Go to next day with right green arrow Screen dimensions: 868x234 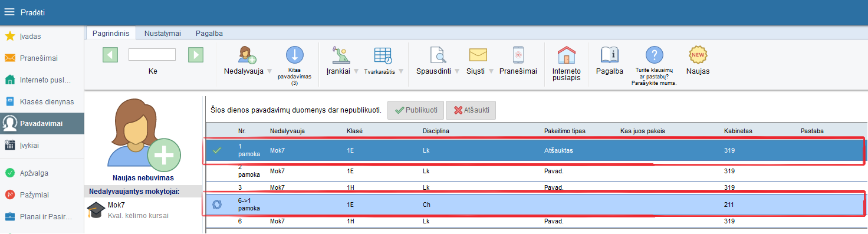click(x=196, y=55)
